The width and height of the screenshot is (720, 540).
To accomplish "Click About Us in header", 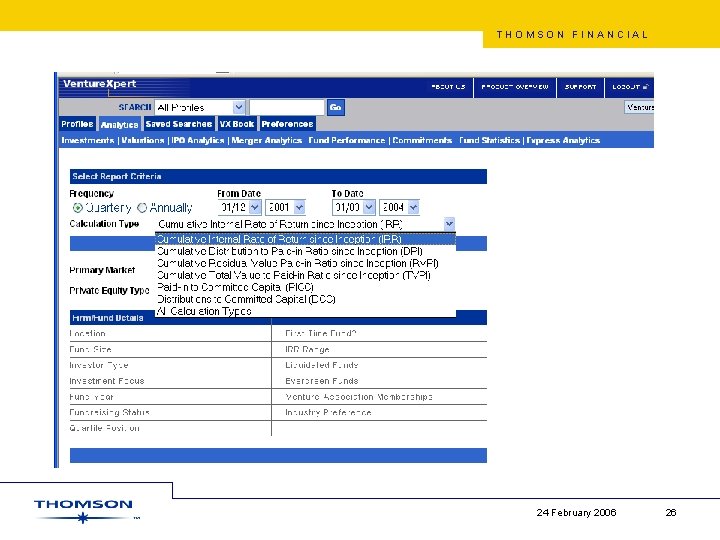I will point(448,87).
